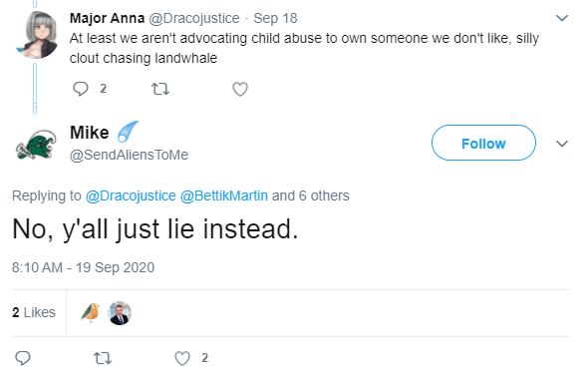This screenshot has height=381, width=588.
Task: View bird avatar liker's profile
Action: coord(91,313)
